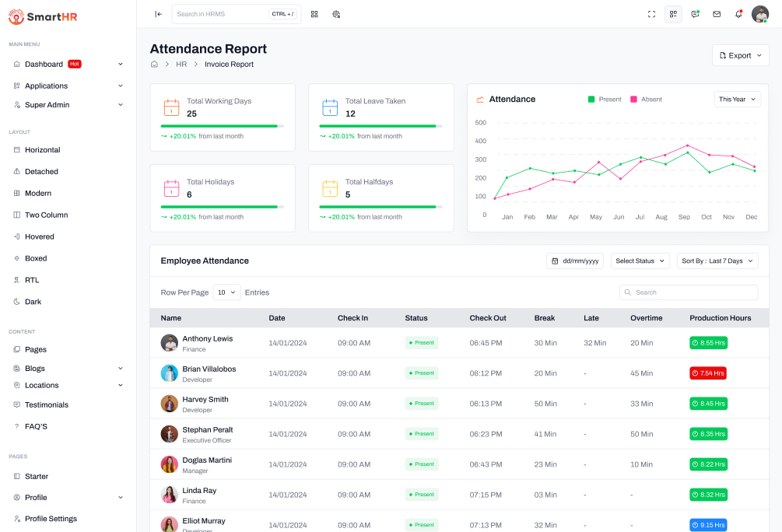Image resolution: width=782 pixels, height=532 pixels.
Task: Open the mail envelope icon
Action: click(x=717, y=14)
